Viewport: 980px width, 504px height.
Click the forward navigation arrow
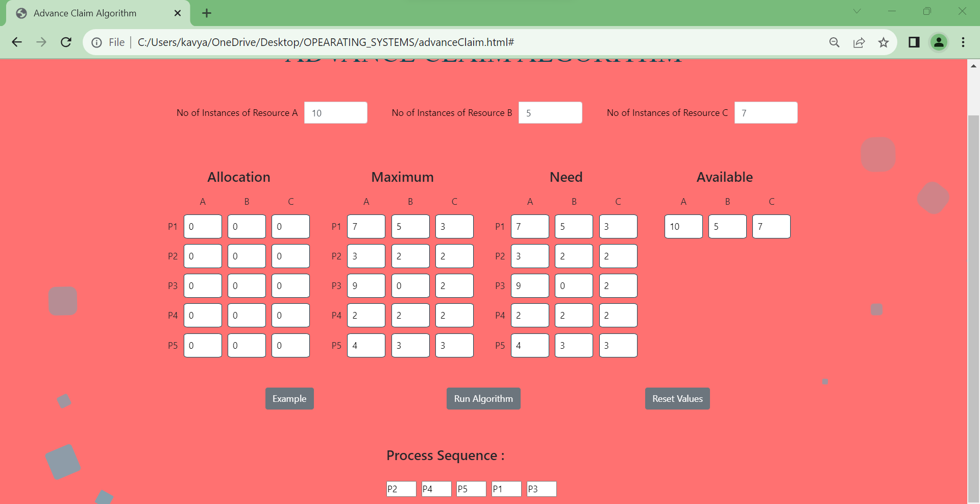click(41, 42)
